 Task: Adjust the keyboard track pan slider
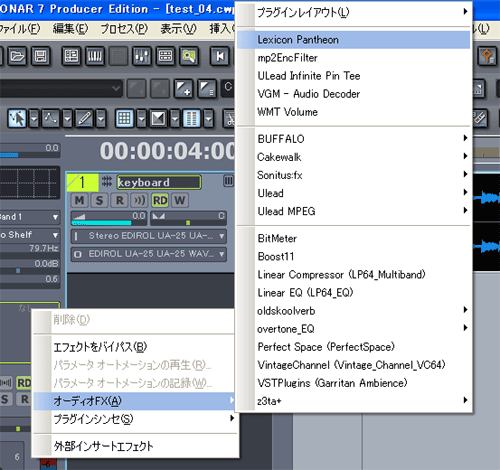click(x=188, y=218)
